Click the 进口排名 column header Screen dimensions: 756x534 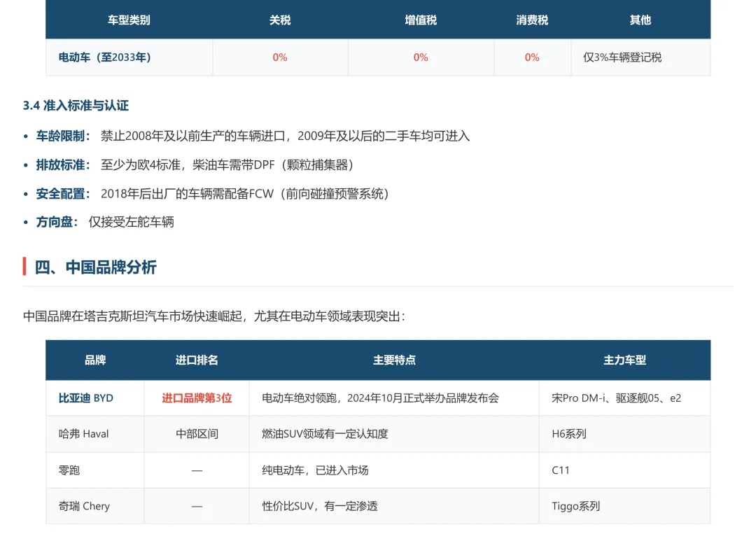point(197,360)
